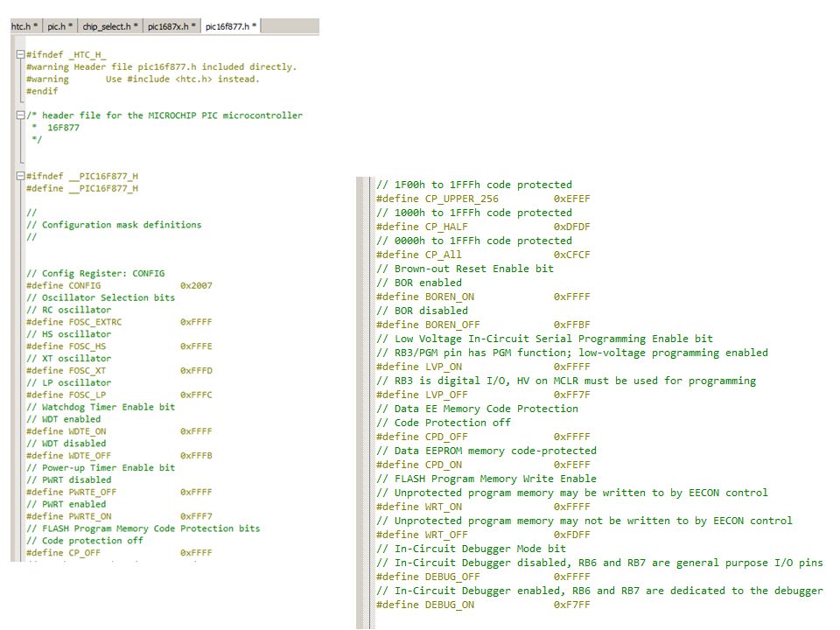Collapse the #ifndef _HTC_H_ fold marker

[20, 54]
